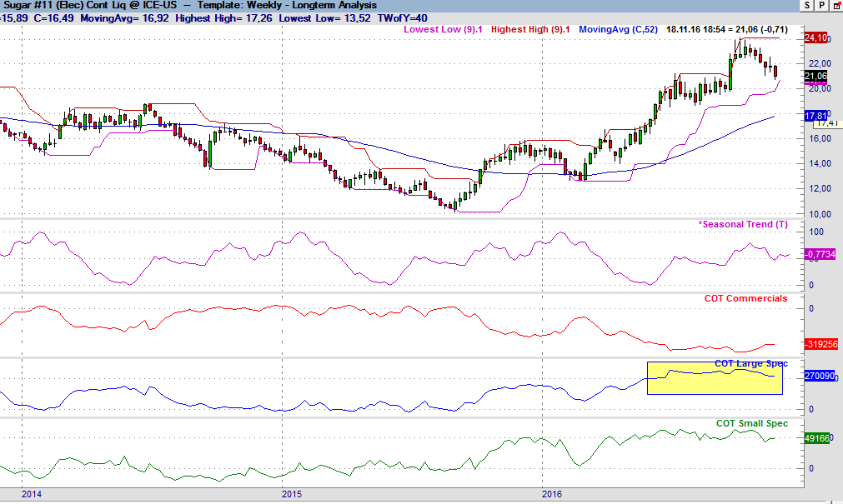Click the COT Large Spec label
This screenshot has height=504, width=843.
pos(750,364)
